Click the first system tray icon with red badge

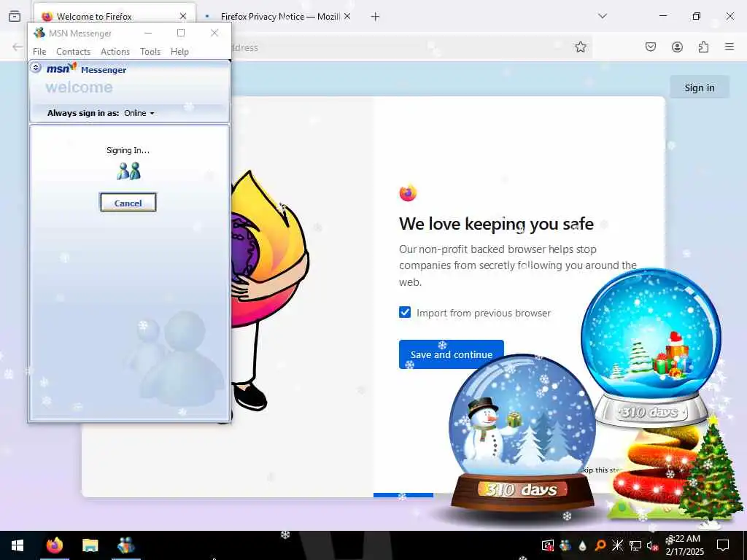pyautogui.click(x=548, y=545)
